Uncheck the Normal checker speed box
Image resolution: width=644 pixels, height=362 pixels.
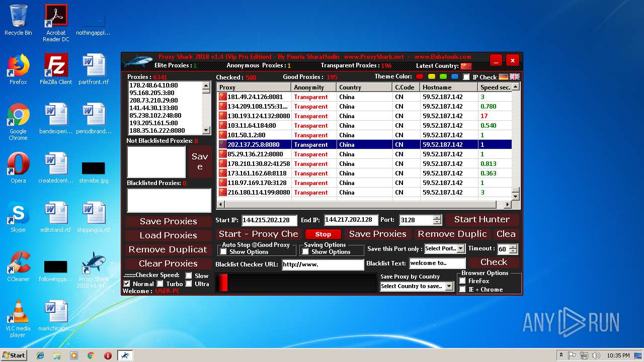click(127, 284)
